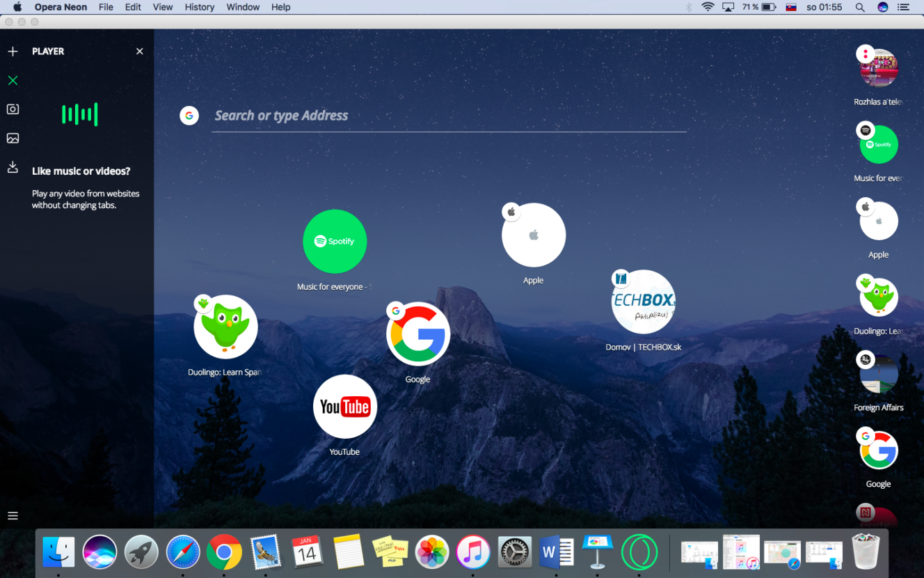Screen dimensions: 924x578
Task: Open Google Chrome from the Dock
Action: coord(224,552)
